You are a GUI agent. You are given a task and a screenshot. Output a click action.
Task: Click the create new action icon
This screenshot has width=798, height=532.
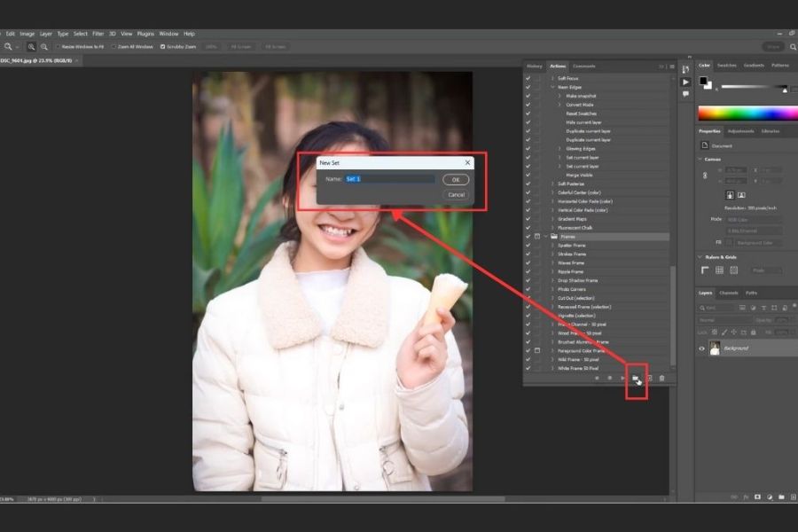point(649,378)
